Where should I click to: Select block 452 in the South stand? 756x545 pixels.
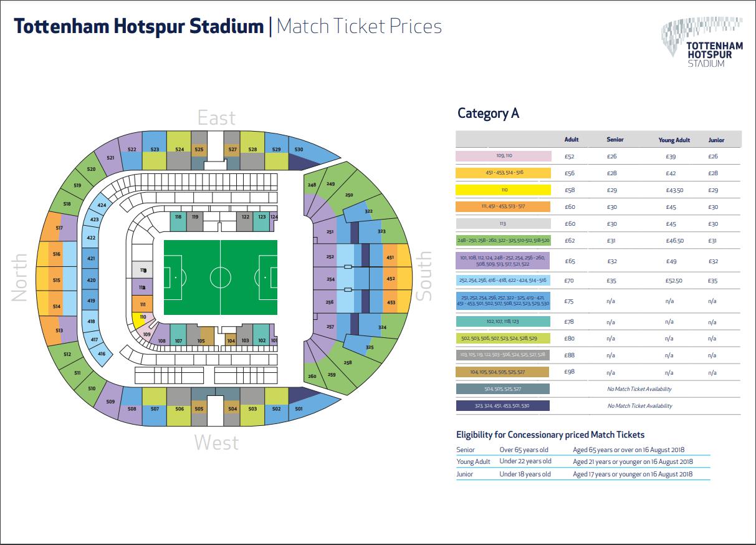click(x=391, y=279)
